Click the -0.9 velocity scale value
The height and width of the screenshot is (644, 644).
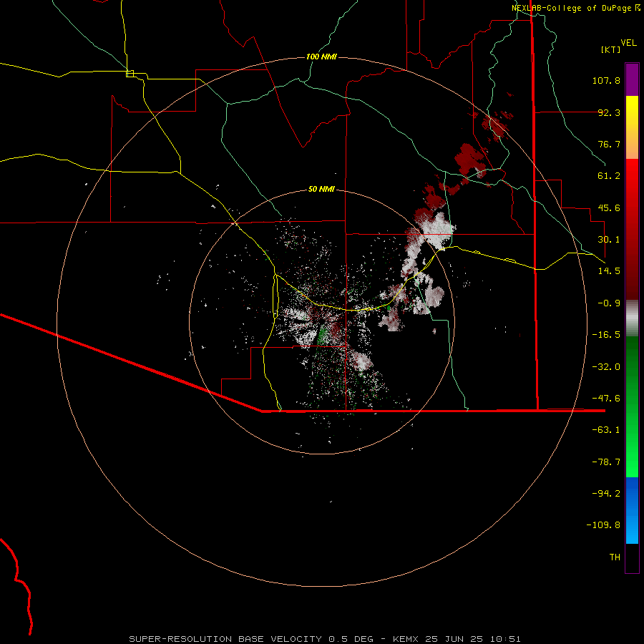coord(609,303)
